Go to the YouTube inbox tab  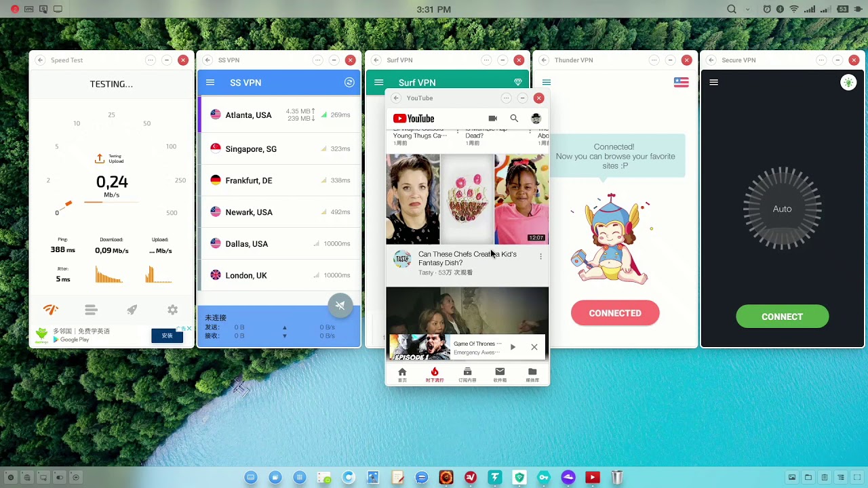500,375
